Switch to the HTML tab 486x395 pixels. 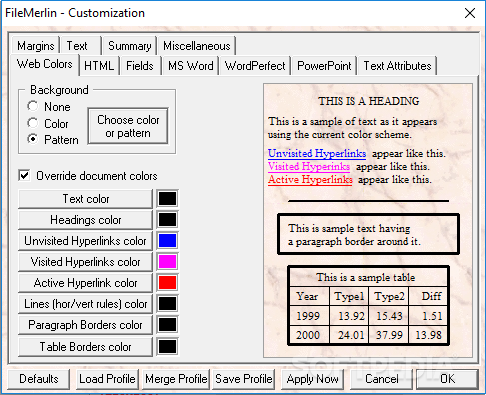click(x=99, y=66)
